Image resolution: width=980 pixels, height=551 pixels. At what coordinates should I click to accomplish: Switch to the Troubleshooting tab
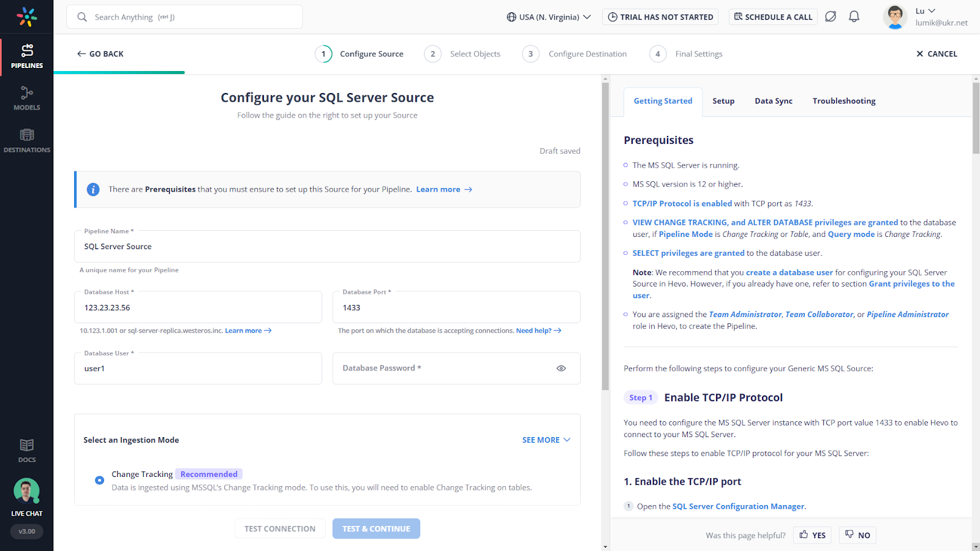tap(843, 101)
